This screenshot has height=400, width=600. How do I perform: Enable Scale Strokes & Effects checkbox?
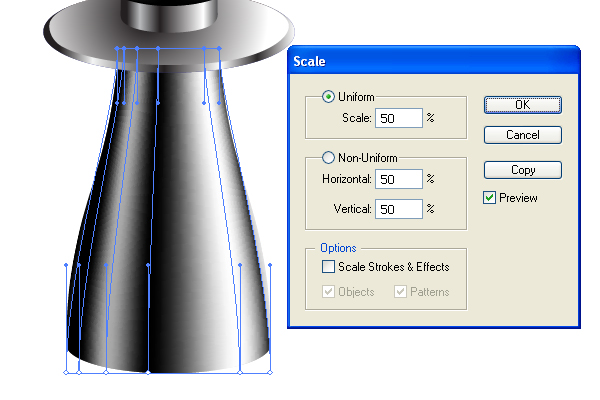click(x=328, y=266)
